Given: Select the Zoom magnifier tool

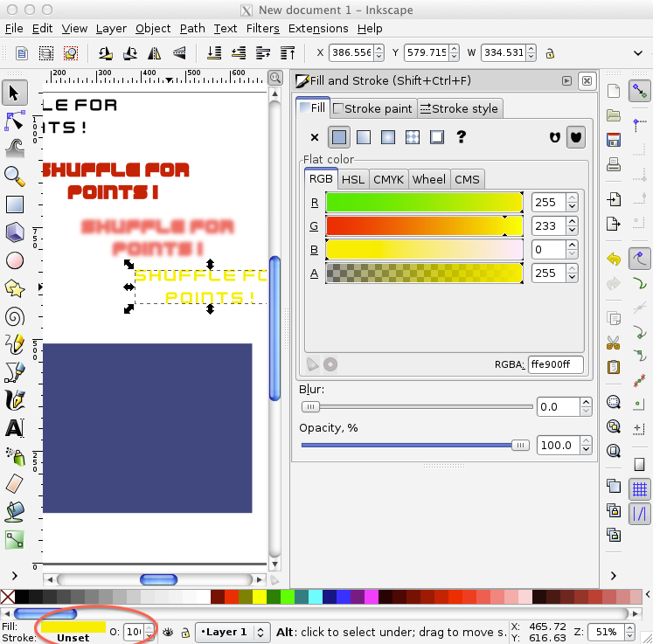Looking at the screenshot, I should tap(15, 176).
